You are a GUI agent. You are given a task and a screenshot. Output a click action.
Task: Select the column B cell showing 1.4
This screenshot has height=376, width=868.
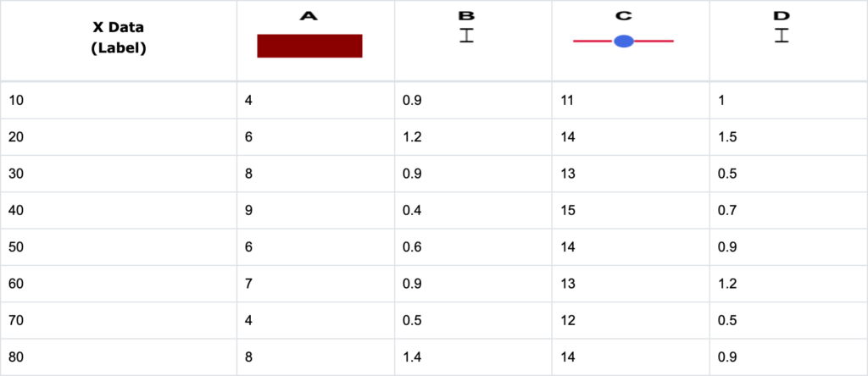412,357
